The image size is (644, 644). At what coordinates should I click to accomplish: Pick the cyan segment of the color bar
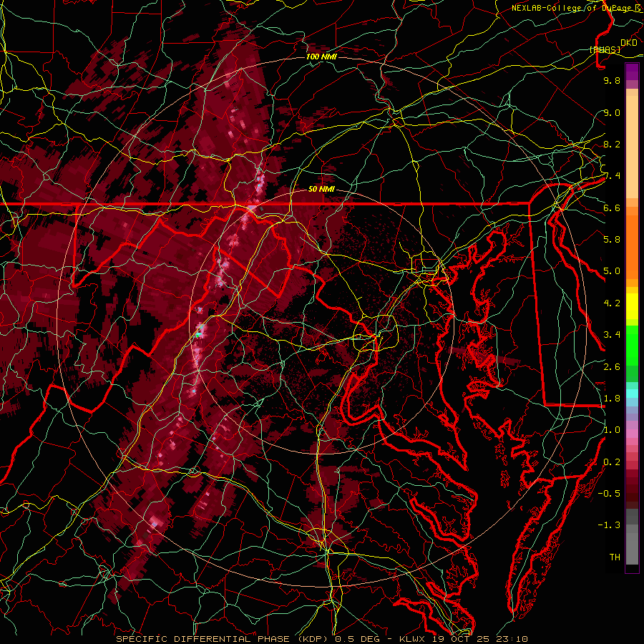pos(632,393)
